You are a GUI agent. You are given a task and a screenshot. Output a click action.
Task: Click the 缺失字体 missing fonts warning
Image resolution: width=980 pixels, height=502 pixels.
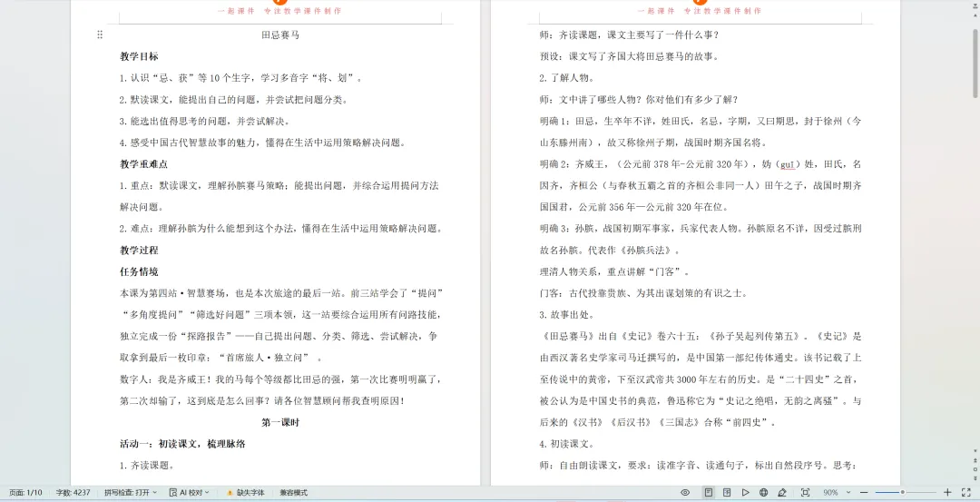[246, 493]
